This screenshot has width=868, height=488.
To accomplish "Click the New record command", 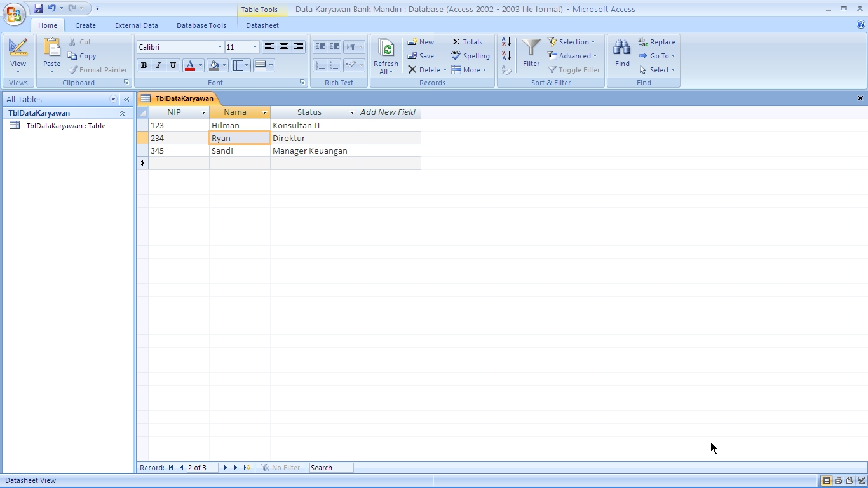I will (421, 42).
